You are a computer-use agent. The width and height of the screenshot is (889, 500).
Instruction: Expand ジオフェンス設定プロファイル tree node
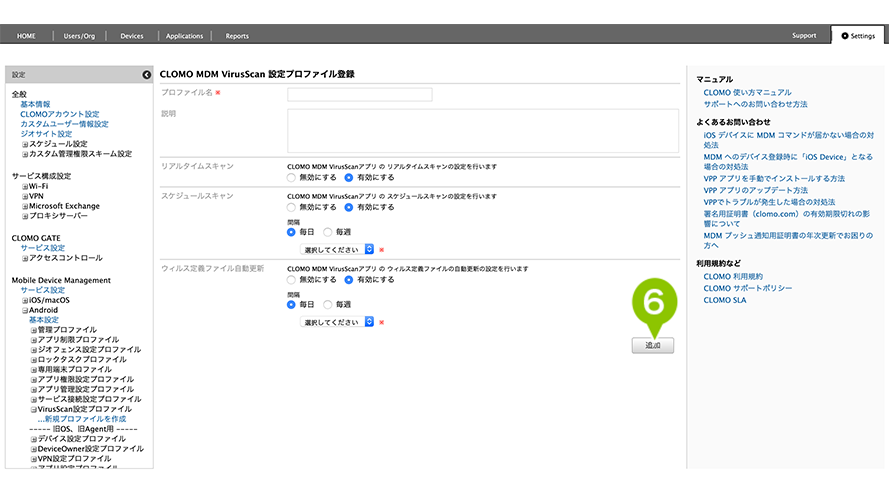pos(33,350)
